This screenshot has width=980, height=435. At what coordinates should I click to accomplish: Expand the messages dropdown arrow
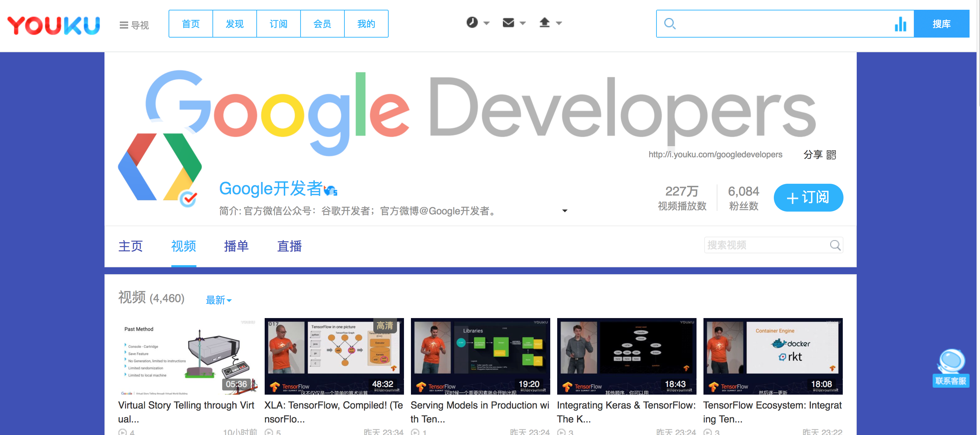coord(523,23)
